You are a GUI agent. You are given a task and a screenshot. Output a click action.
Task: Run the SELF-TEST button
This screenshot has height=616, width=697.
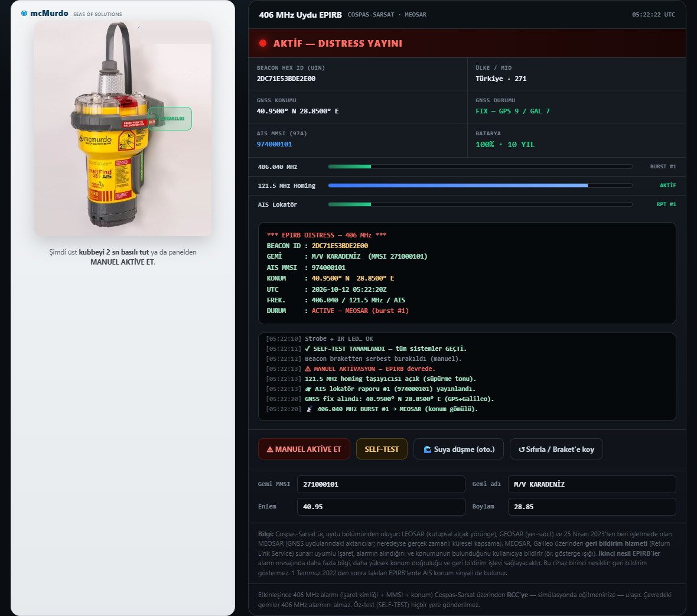tap(382, 449)
